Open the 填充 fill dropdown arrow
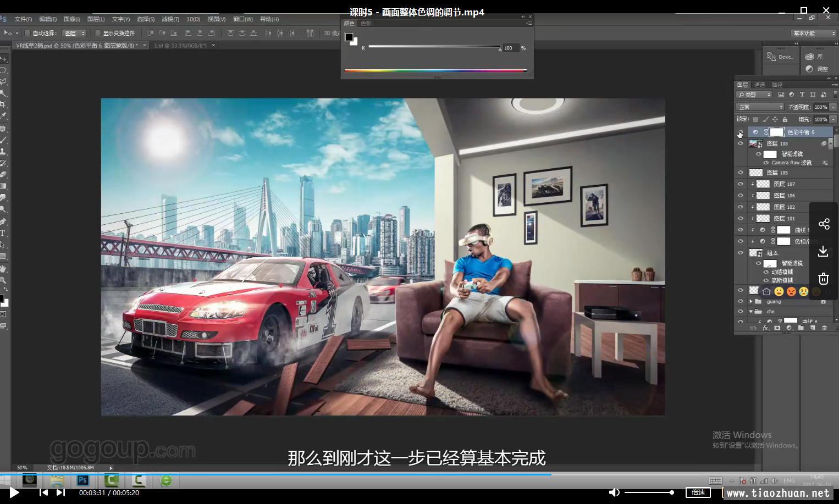The height and width of the screenshot is (504, 839). (x=833, y=119)
